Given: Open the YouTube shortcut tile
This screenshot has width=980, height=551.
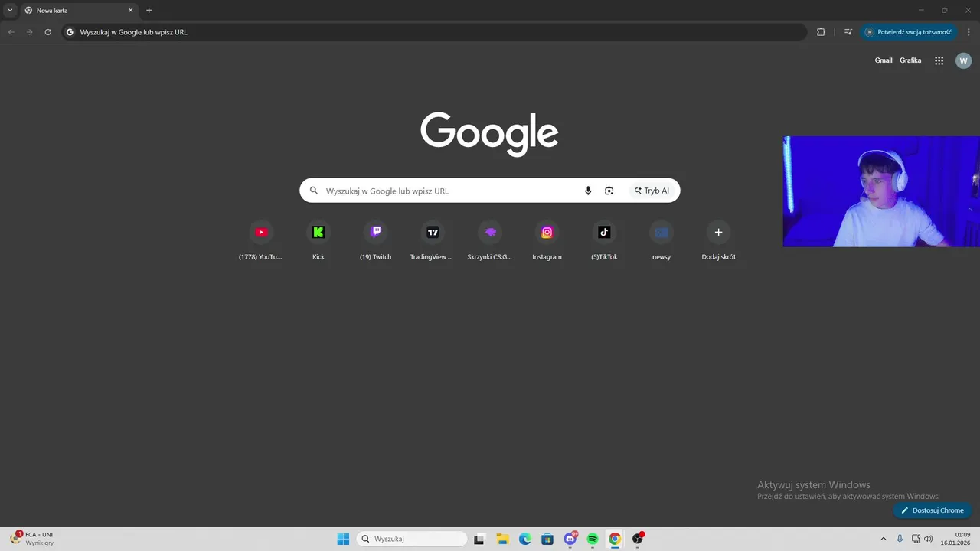Looking at the screenshot, I should pos(261,241).
